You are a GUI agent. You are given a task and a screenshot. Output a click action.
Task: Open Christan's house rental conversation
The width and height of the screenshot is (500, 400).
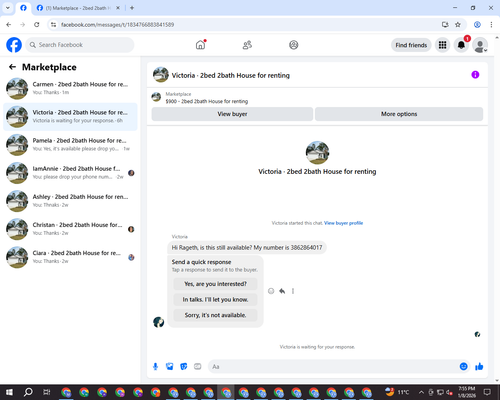pyautogui.click(x=70, y=229)
